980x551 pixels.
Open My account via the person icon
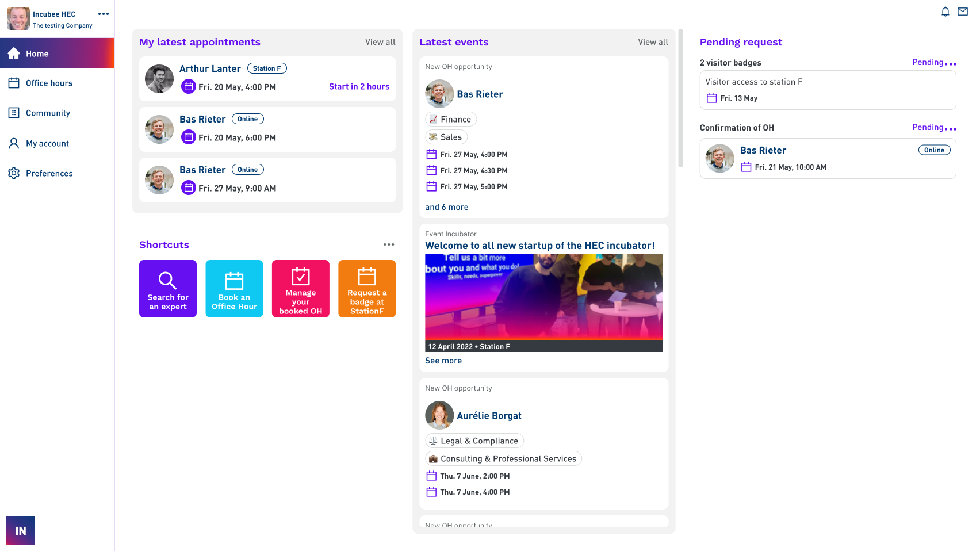(14, 143)
